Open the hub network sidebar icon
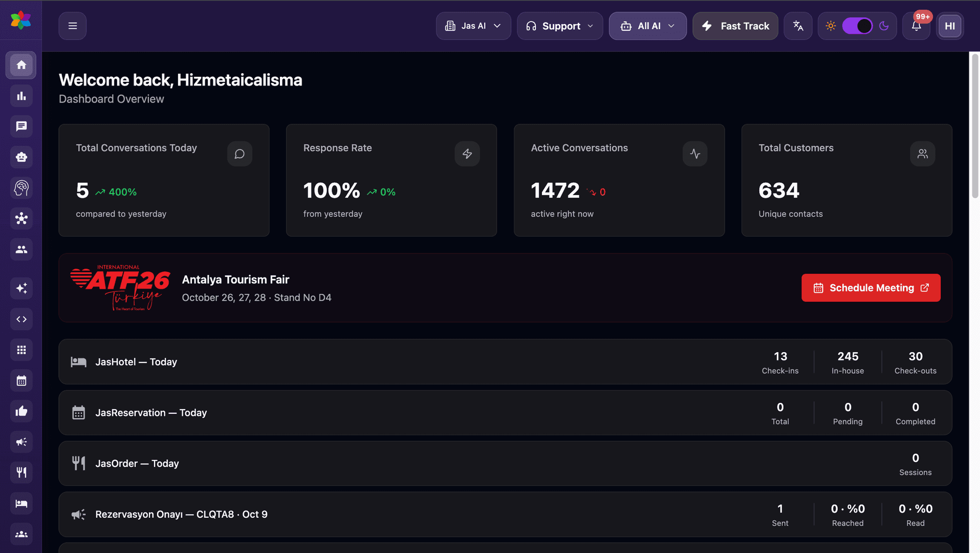This screenshot has width=980, height=553. tap(21, 219)
